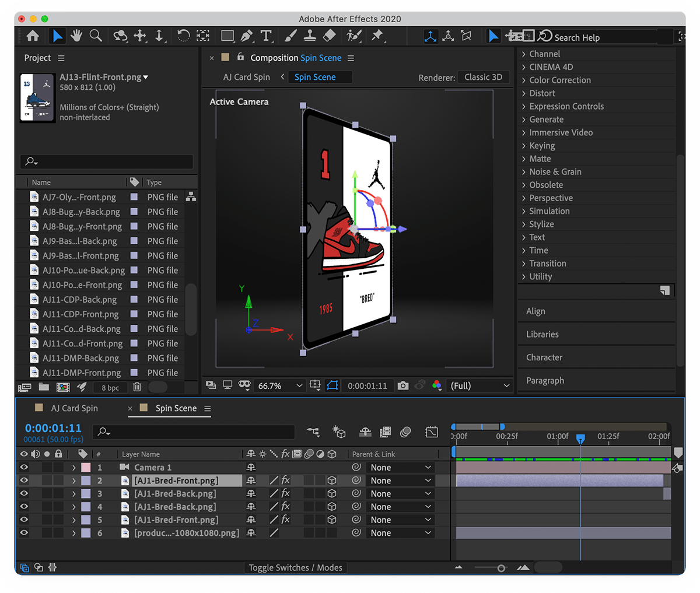Select the Pan camera tool
The height and width of the screenshot is (593, 700).
point(140,36)
